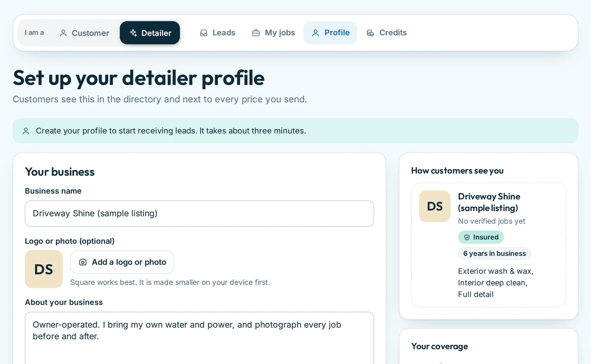Focus the About your business textarea
The width and height of the screenshot is (591, 364).
pos(199,338)
